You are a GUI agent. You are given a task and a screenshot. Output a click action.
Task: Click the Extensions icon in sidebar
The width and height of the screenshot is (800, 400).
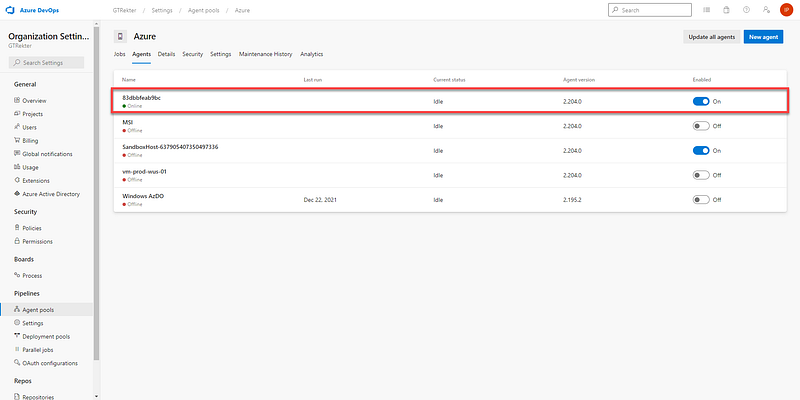coord(17,180)
